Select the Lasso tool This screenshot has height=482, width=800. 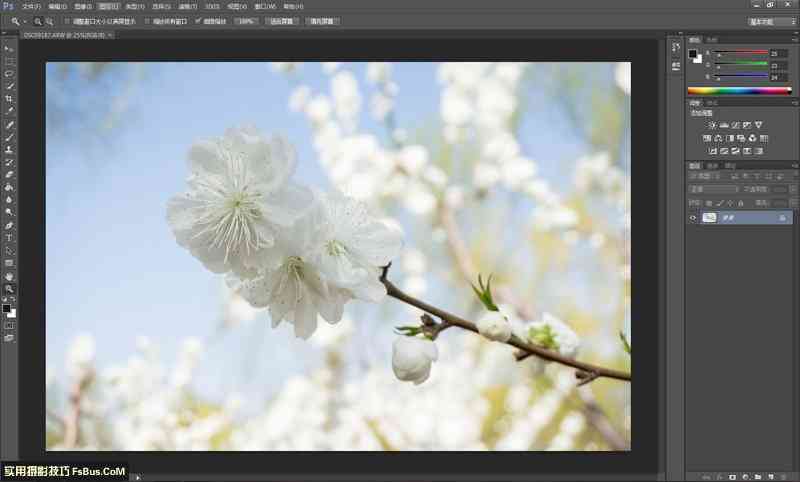coord(10,74)
